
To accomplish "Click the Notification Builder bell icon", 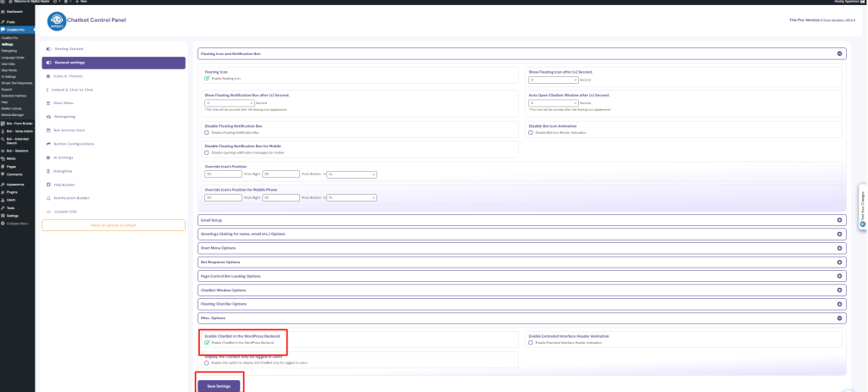I will click(48, 197).
